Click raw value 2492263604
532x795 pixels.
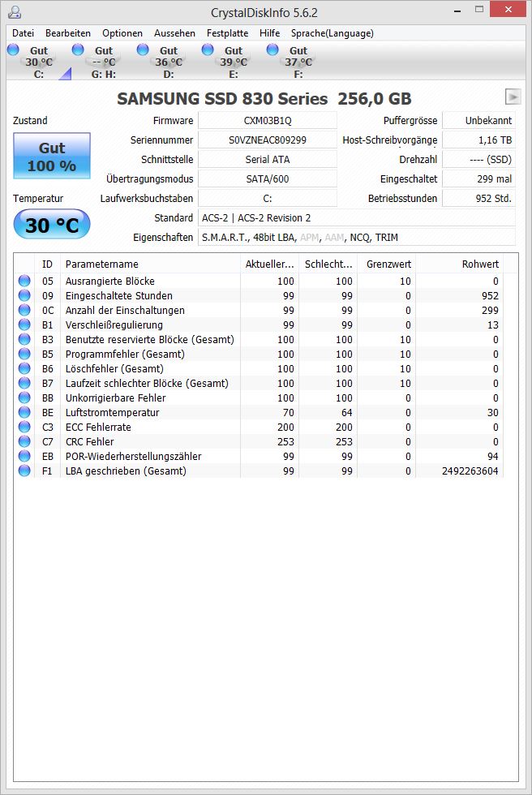470,471
